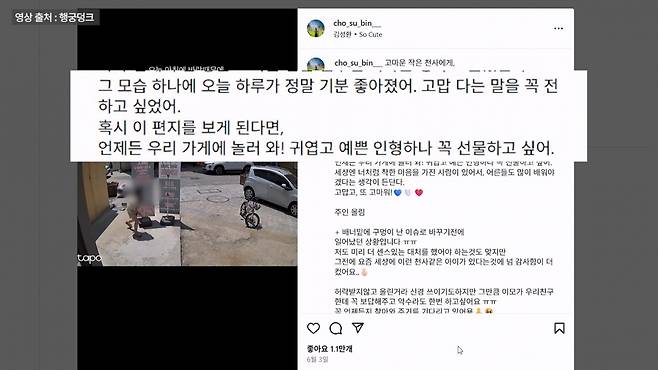This screenshot has height=370, width=658.
Task: View the 좋아요 1.1만개 likes count
Action: click(329, 349)
